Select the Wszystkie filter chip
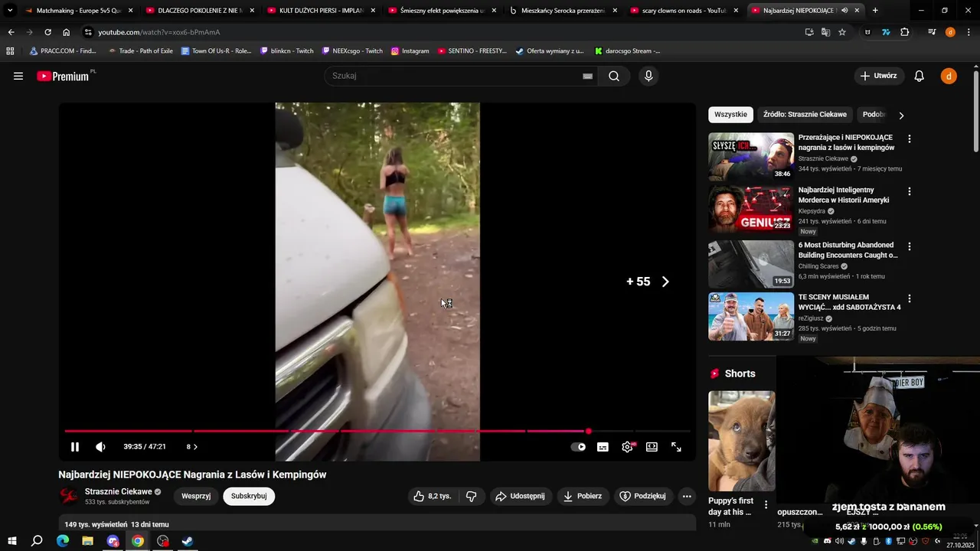 730,115
